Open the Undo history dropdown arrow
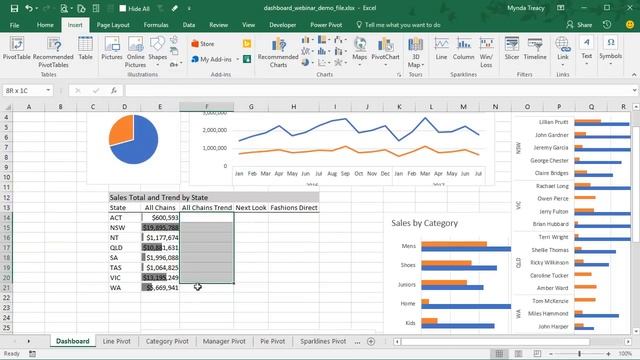The height and width of the screenshot is (360, 640). [37, 8]
